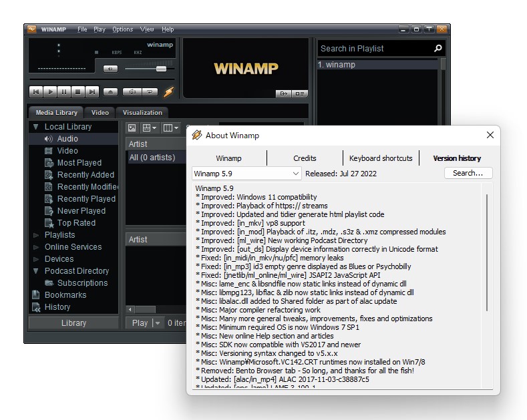Select the All (0 artists) row
The image size is (527, 420).
tap(156, 158)
